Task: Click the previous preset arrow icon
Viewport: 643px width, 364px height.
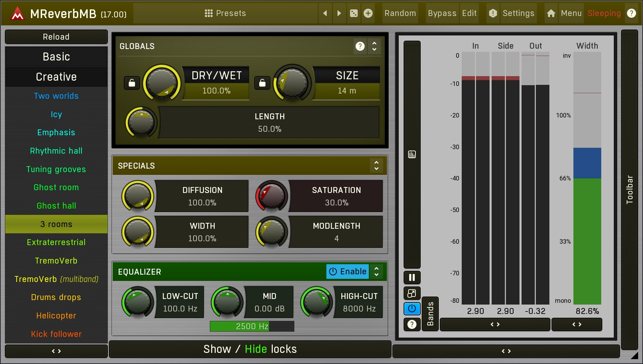Action: click(325, 13)
